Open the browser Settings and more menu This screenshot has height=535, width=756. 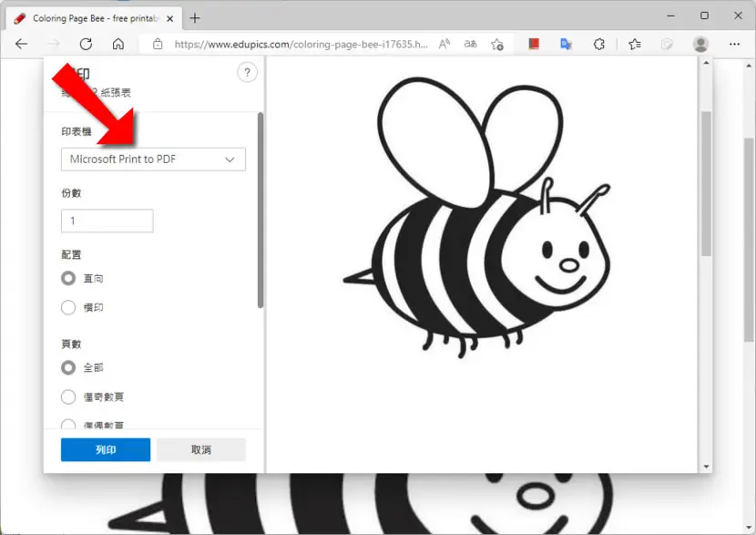pyautogui.click(x=734, y=45)
